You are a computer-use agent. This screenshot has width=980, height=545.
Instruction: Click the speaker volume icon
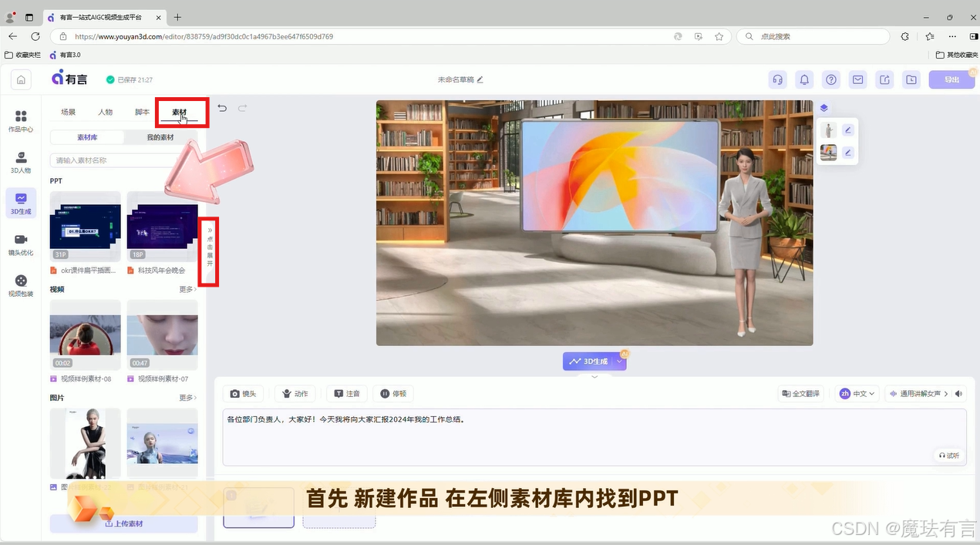(x=958, y=393)
